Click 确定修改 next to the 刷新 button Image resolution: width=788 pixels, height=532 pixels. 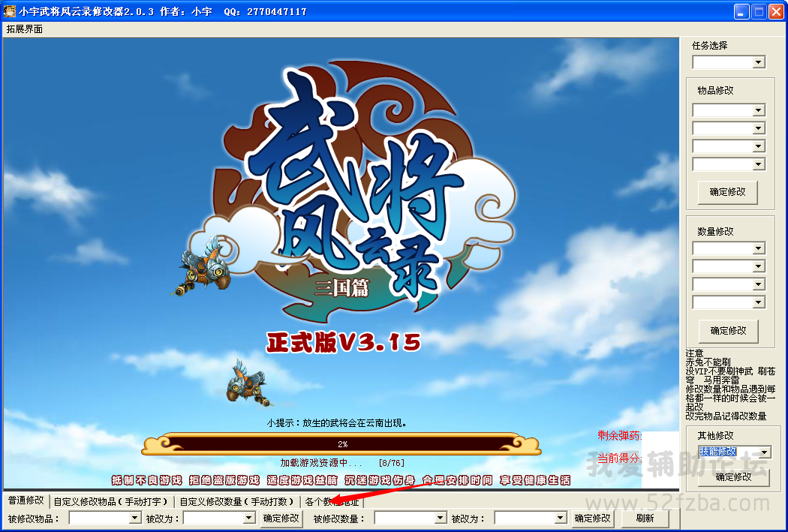(x=593, y=518)
